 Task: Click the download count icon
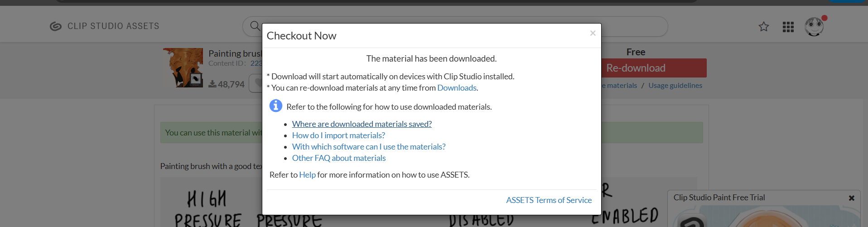click(x=212, y=84)
